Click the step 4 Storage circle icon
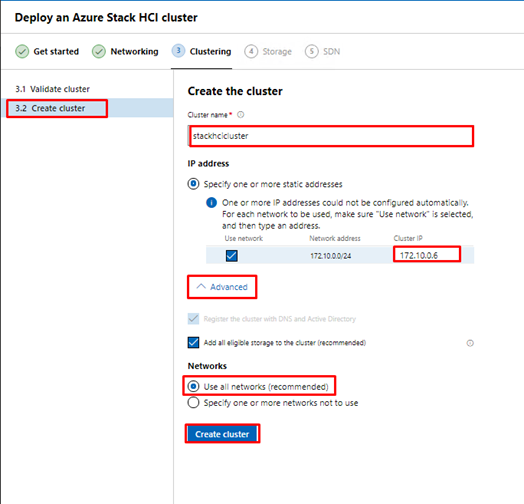The width and height of the screenshot is (524, 504). tap(251, 51)
